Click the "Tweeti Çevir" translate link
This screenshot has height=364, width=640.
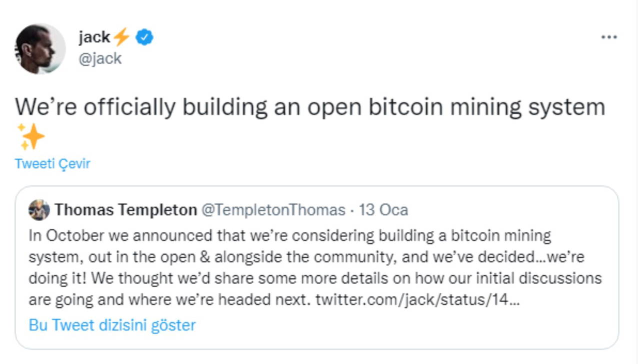point(52,163)
